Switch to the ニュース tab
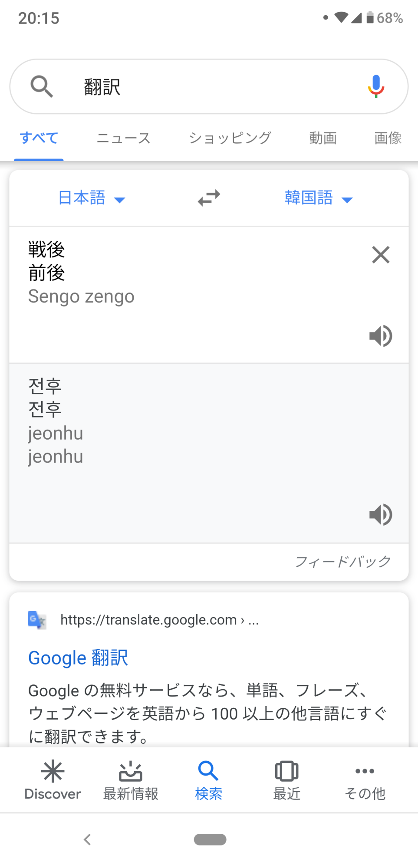 tap(124, 138)
